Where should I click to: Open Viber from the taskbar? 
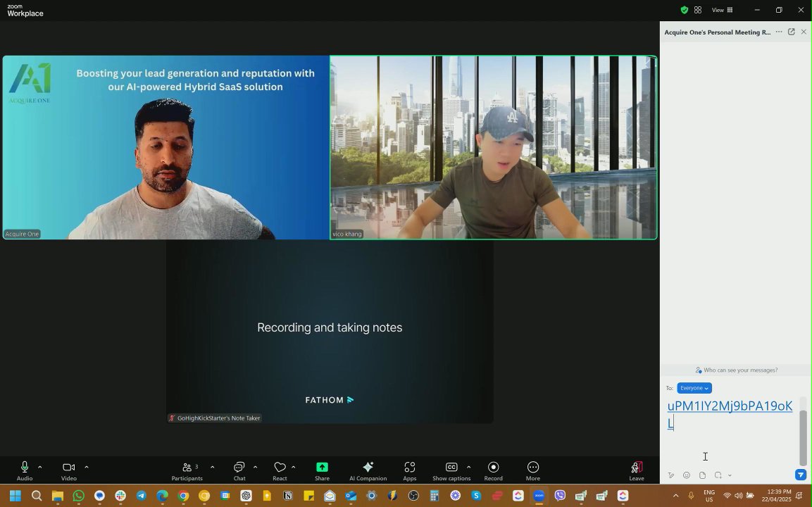(x=560, y=496)
